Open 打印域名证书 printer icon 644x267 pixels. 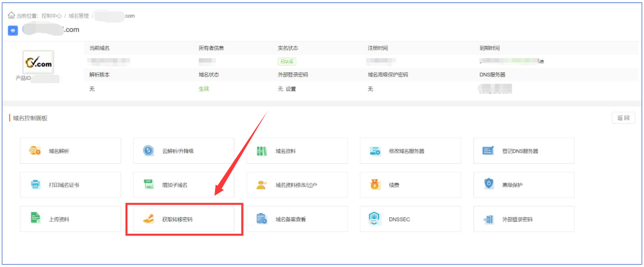[35, 185]
